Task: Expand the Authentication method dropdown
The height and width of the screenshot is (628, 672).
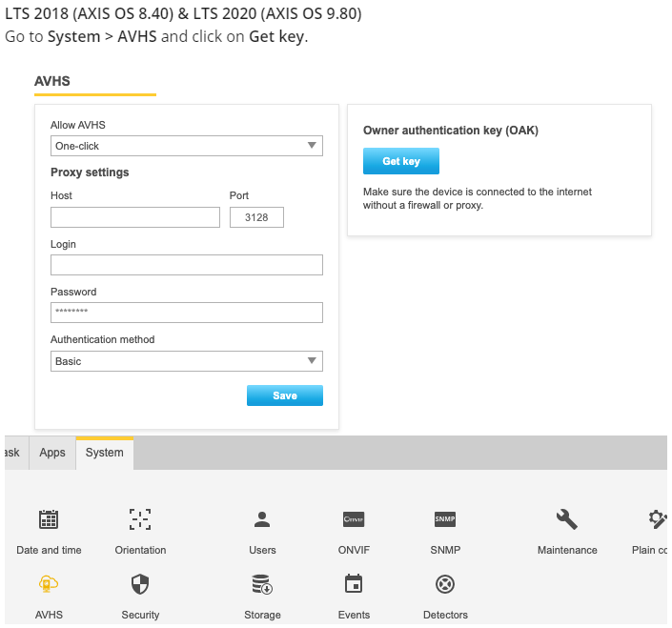Action: (187, 361)
